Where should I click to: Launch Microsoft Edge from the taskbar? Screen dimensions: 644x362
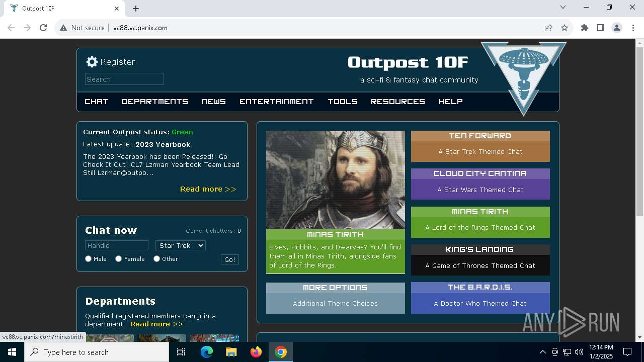pos(207,352)
